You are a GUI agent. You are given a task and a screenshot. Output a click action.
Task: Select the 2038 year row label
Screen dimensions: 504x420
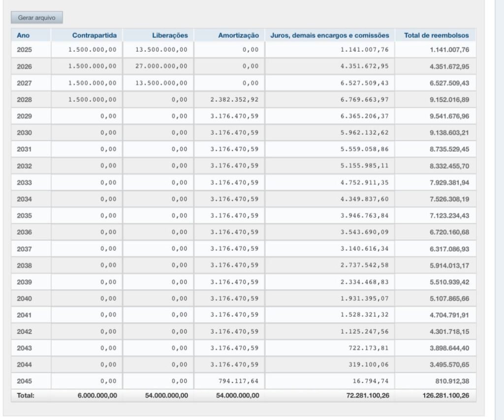24,265
